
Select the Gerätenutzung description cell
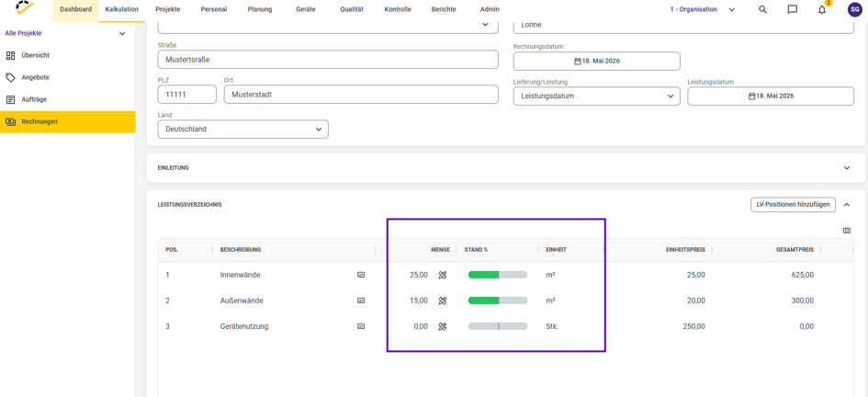[244, 326]
